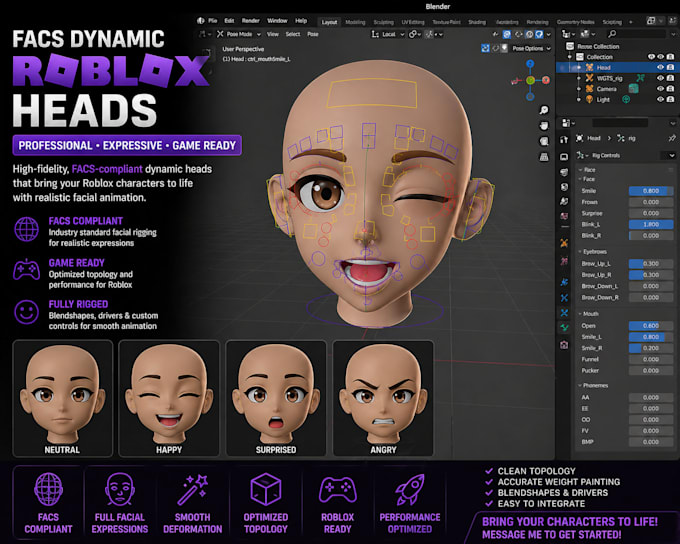Hide the Light with its eye icon

pyautogui.click(x=660, y=100)
